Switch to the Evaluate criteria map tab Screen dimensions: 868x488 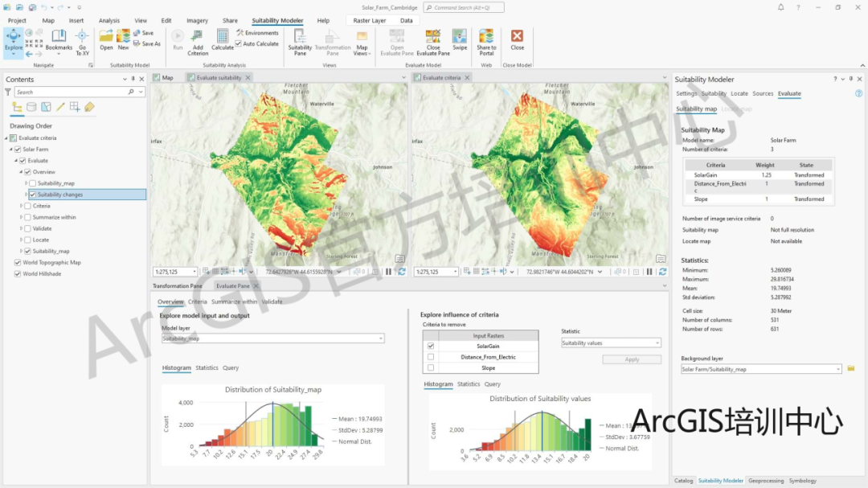(x=441, y=77)
